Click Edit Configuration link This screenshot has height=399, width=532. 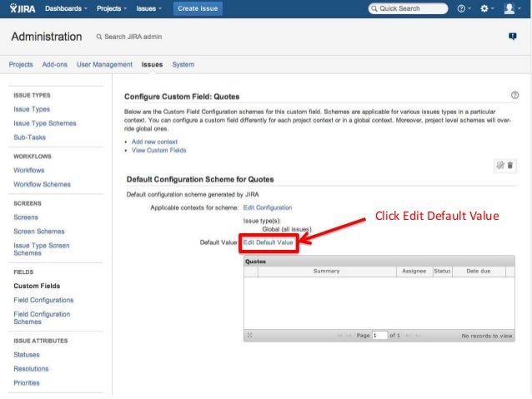coord(268,207)
